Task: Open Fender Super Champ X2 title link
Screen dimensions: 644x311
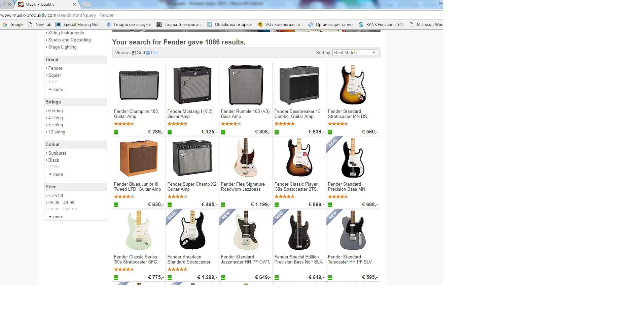Action: click(192, 187)
